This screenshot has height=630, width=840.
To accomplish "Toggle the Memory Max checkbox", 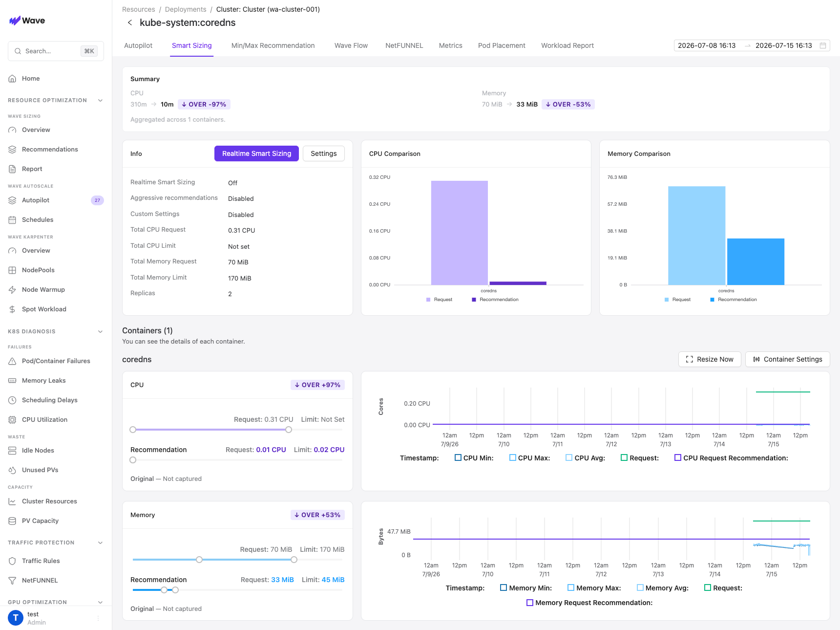I will (x=571, y=588).
